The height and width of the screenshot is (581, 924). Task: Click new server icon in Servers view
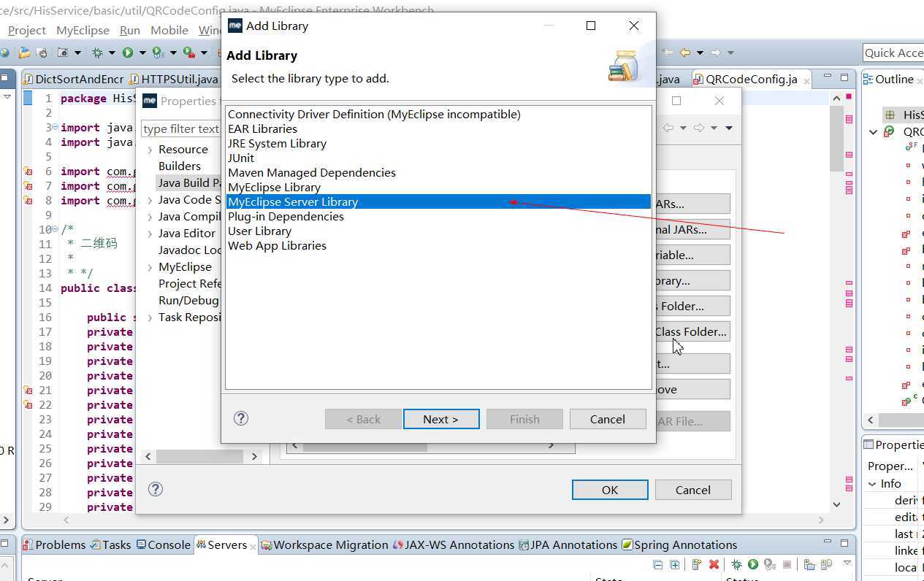click(696, 564)
